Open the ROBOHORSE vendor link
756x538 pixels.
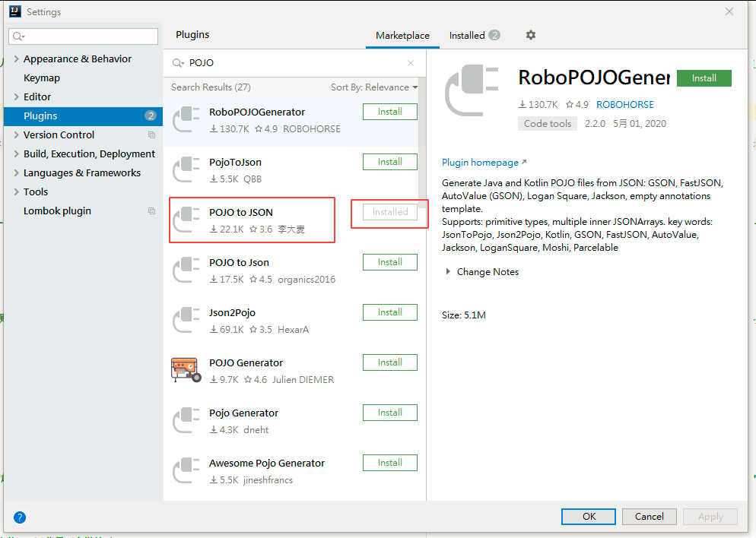click(x=625, y=105)
